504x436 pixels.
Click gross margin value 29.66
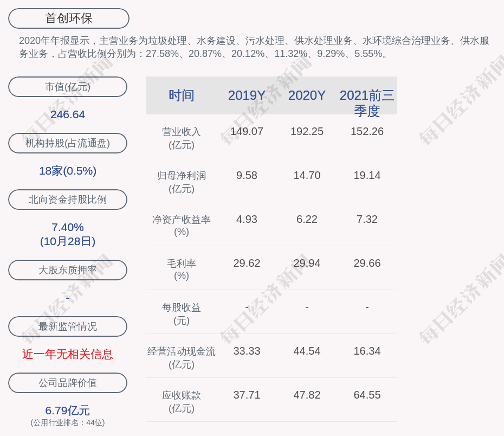coord(367,264)
